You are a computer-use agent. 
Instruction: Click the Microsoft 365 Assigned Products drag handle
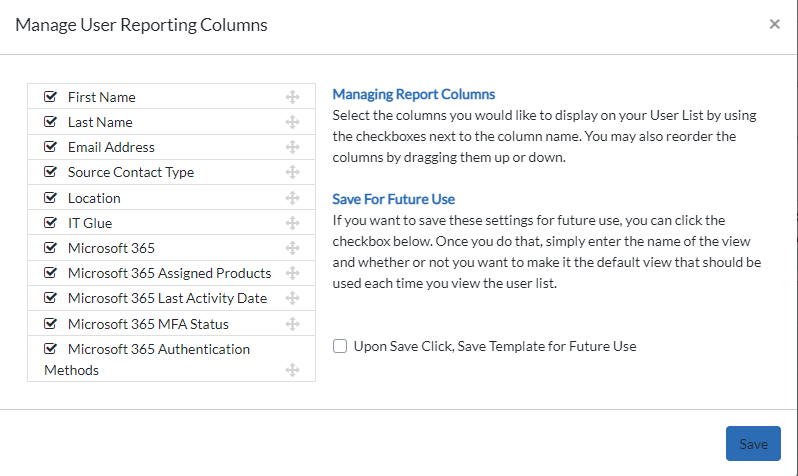pyautogui.click(x=292, y=273)
